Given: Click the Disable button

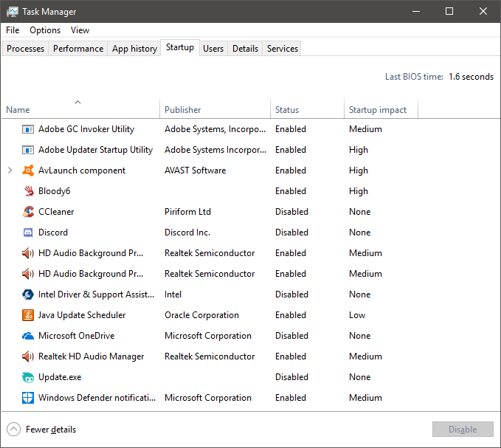Looking at the screenshot, I should (x=463, y=429).
